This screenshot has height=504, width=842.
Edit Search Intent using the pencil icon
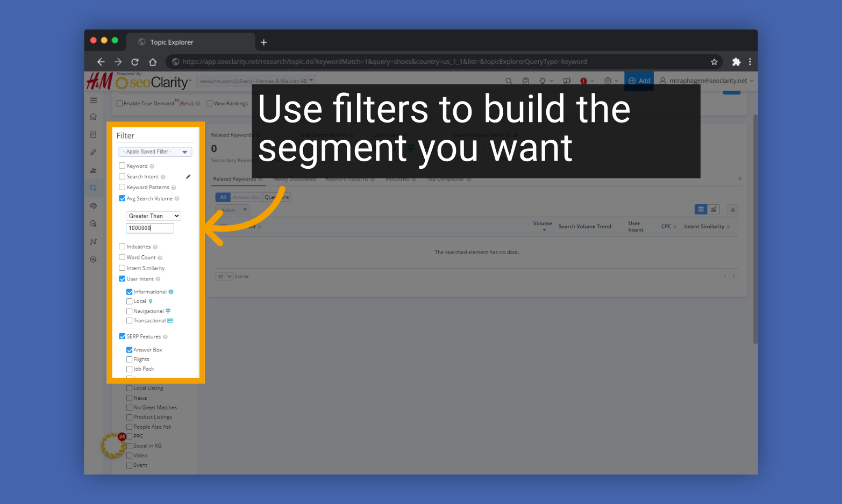tap(188, 176)
